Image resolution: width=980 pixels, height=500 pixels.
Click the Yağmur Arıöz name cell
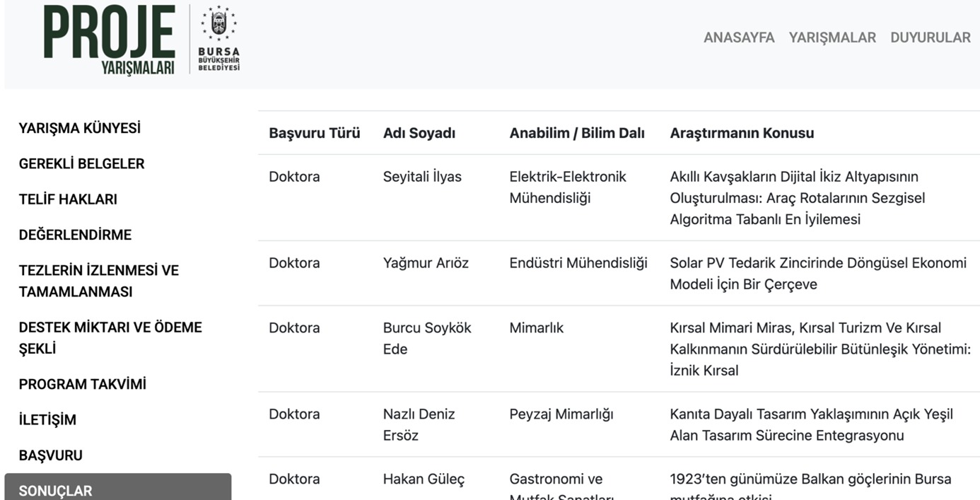[426, 263]
